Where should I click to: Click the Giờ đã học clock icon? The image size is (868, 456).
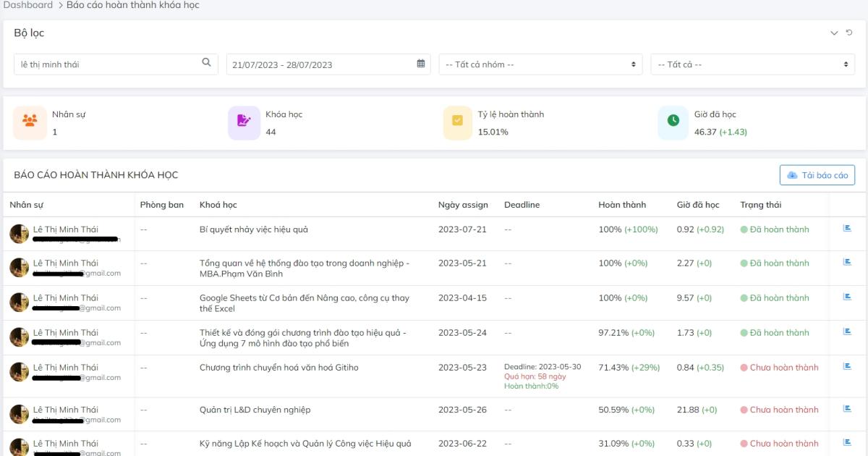click(x=673, y=121)
